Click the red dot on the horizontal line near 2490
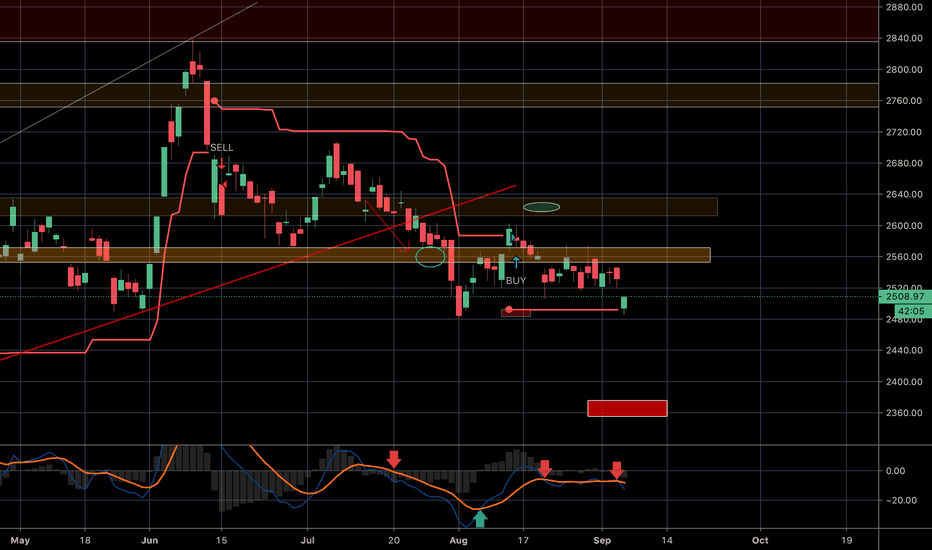The height and width of the screenshot is (550, 932). point(509,310)
